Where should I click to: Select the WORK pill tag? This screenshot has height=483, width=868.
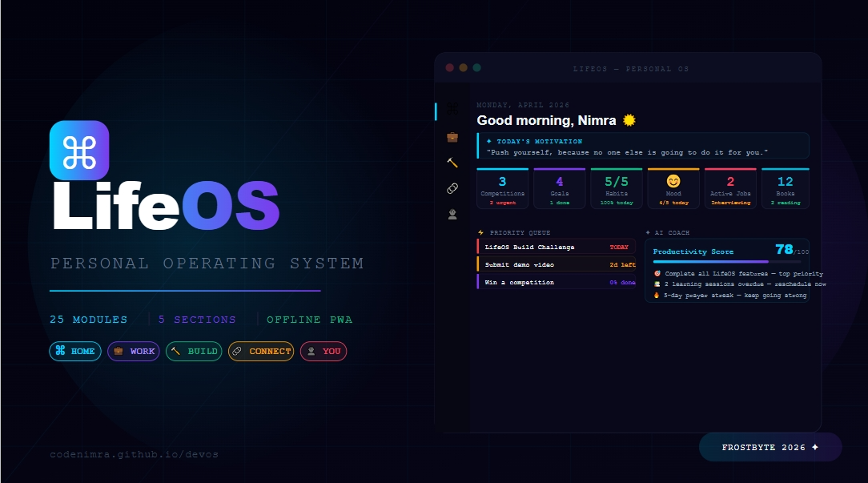pyautogui.click(x=134, y=351)
